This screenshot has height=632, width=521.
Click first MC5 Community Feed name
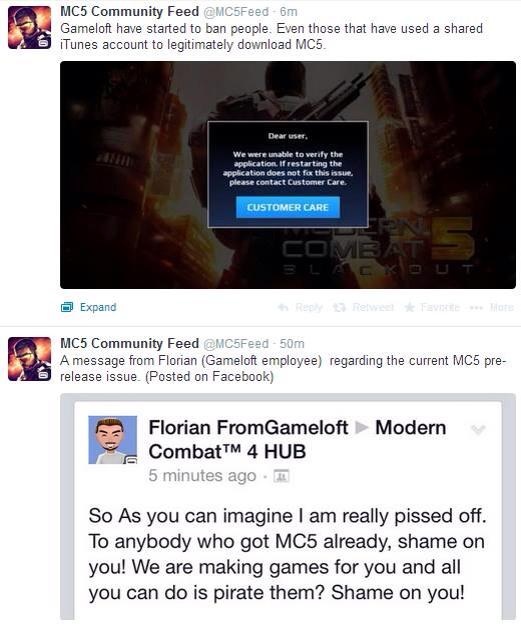pos(129,11)
